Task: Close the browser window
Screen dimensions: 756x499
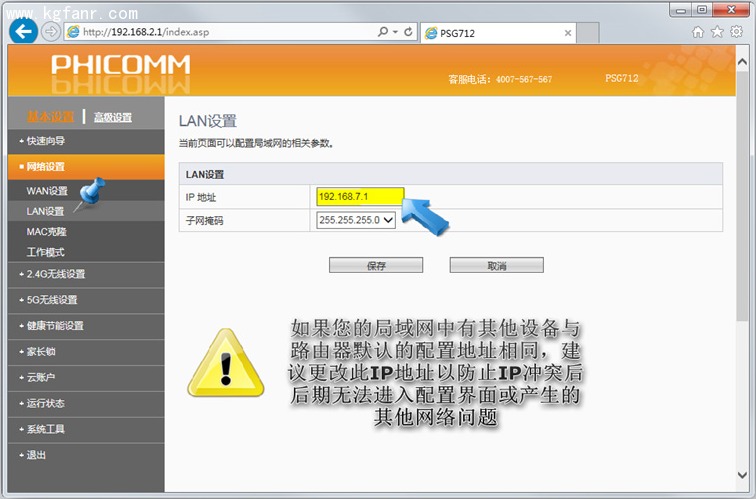Action: (x=731, y=11)
